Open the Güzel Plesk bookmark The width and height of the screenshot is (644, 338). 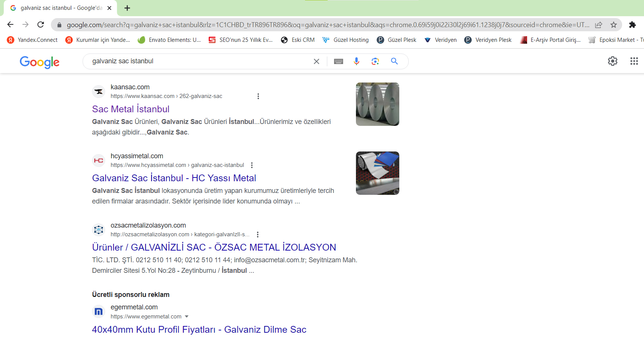pyautogui.click(x=397, y=40)
